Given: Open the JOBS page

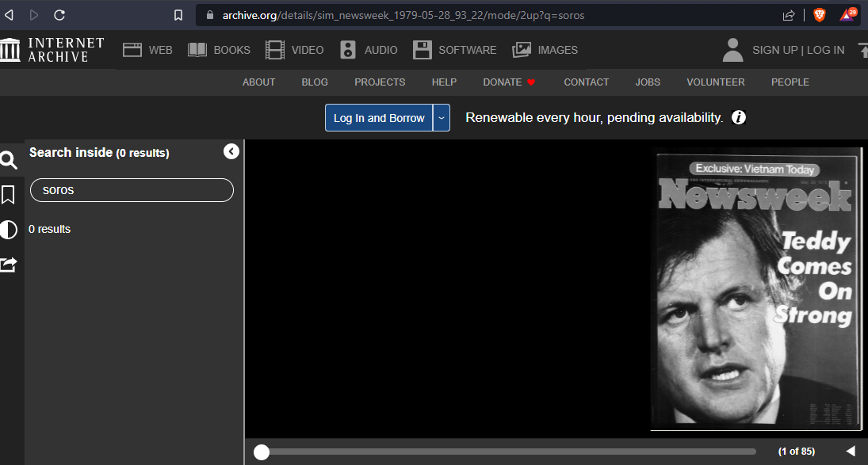Looking at the screenshot, I should click(648, 82).
